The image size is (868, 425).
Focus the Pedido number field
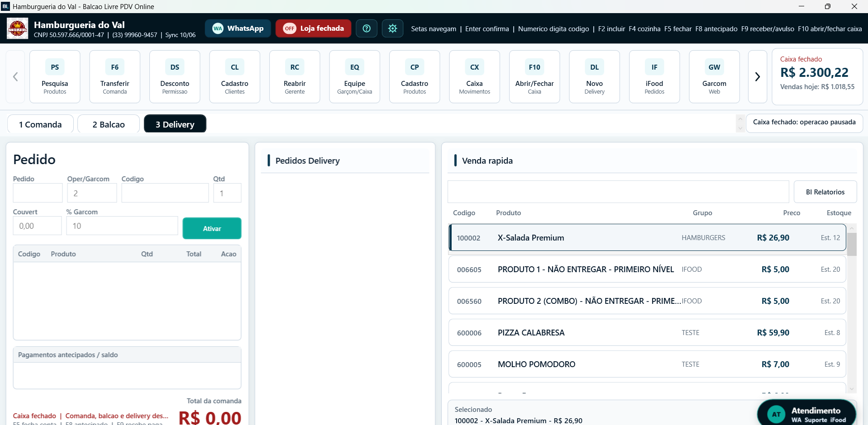point(38,193)
